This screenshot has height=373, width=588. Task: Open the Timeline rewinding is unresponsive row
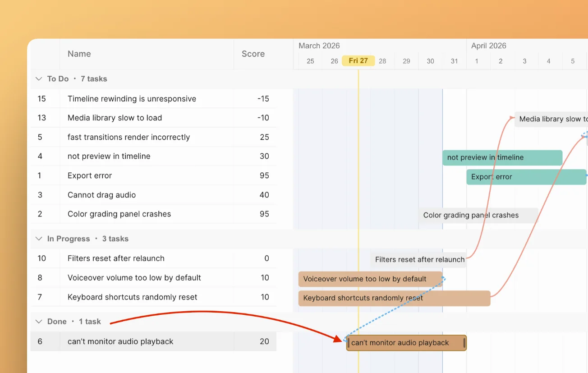(x=132, y=99)
